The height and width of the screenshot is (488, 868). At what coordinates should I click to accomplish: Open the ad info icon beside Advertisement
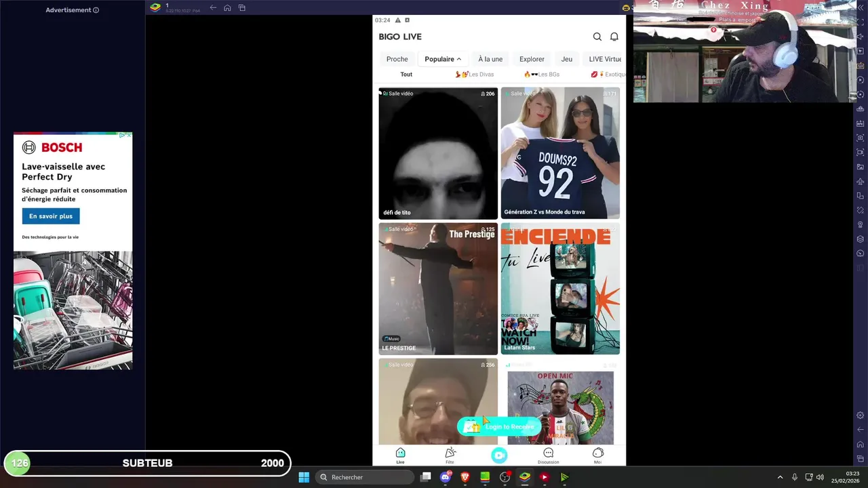96,10
